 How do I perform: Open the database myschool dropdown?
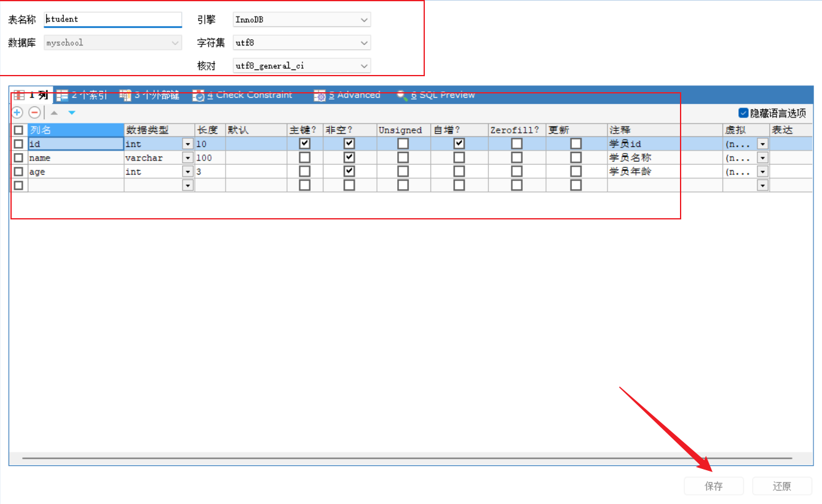(x=113, y=43)
